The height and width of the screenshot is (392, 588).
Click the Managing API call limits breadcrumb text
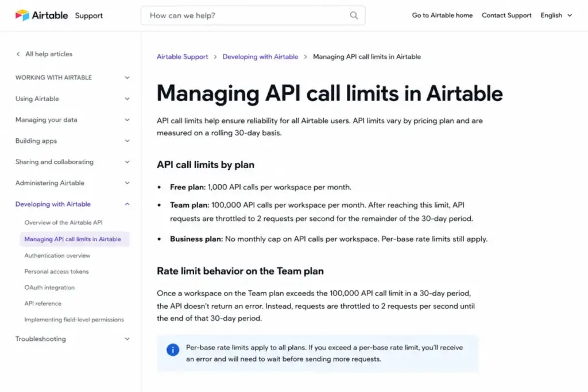click(367, 57)
